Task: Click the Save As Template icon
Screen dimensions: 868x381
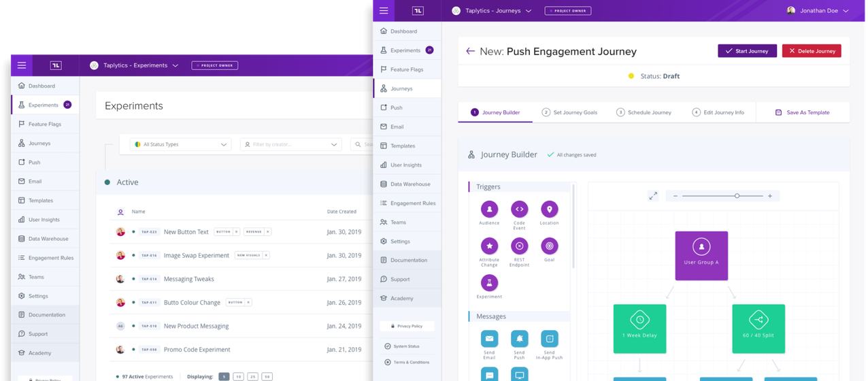Action: click(778, 112)
